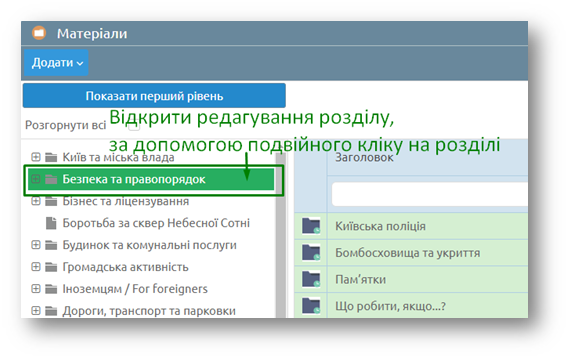Click folder icon of Київ та міська влада
The image size is (570, 360).
[x=51, y=157]
